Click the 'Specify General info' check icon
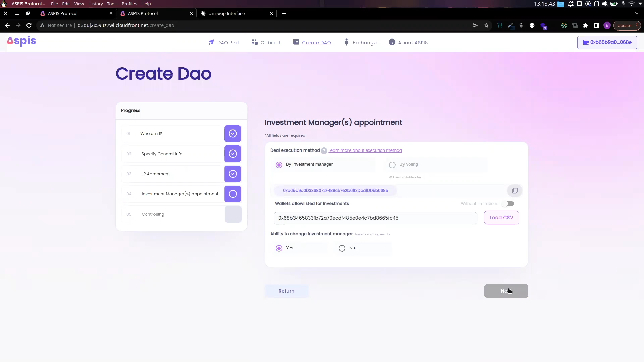This screenshot has height=362, width=644. [233, 154]
